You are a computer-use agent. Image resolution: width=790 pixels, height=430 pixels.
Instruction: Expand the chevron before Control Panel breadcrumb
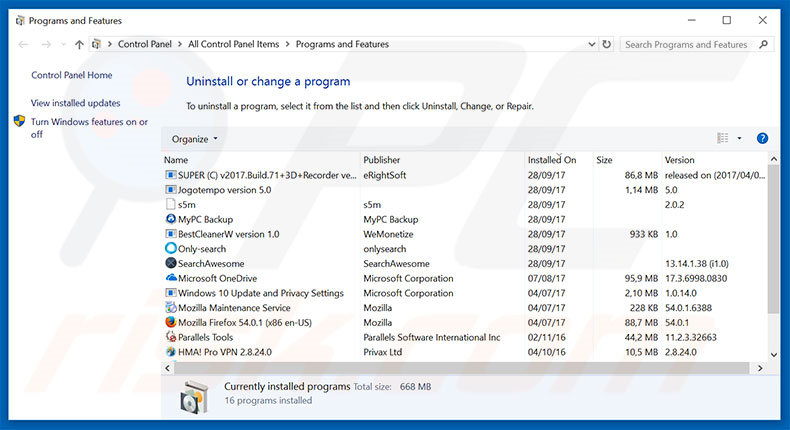coord(109,44)
